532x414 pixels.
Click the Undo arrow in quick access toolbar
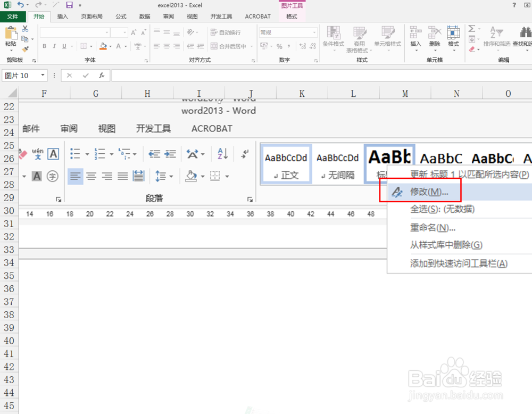(21, 5)
